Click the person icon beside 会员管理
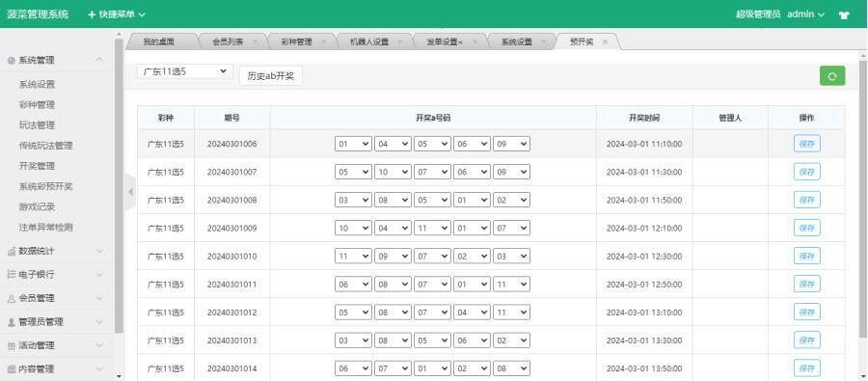The height and width of the screenshot is (381, 868). click(x=12, y=298)
